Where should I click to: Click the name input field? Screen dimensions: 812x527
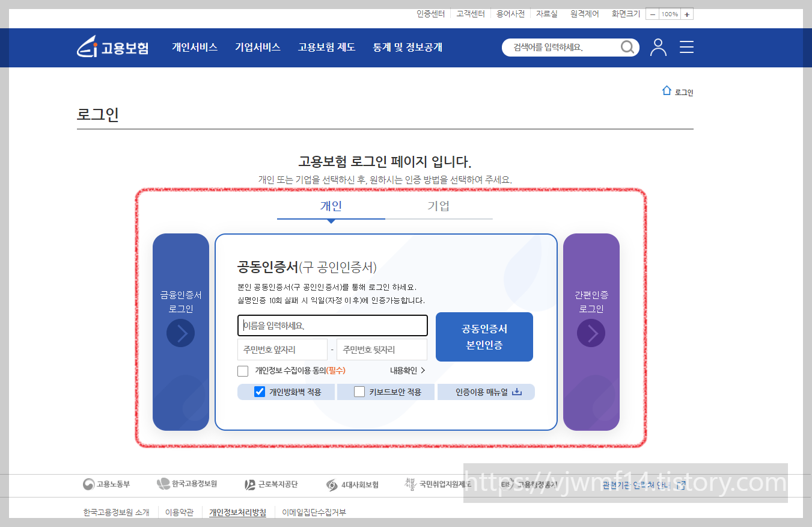coord(332,325)
